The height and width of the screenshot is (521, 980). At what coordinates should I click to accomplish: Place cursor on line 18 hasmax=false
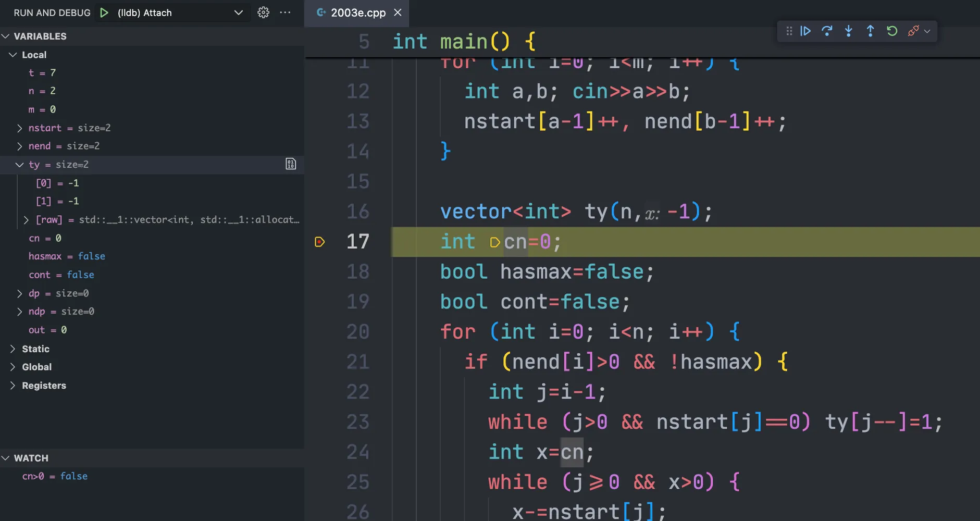point(547,272)
